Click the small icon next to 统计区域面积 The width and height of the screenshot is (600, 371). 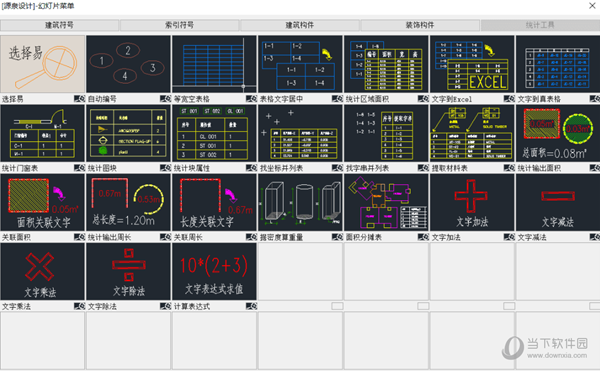click(423, 99)
